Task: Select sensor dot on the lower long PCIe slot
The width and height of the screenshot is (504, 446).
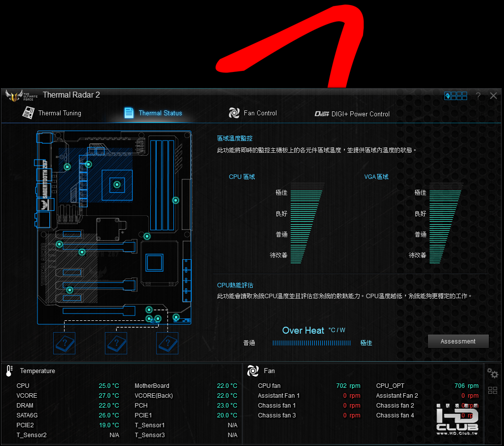Action: pos(69,290)
